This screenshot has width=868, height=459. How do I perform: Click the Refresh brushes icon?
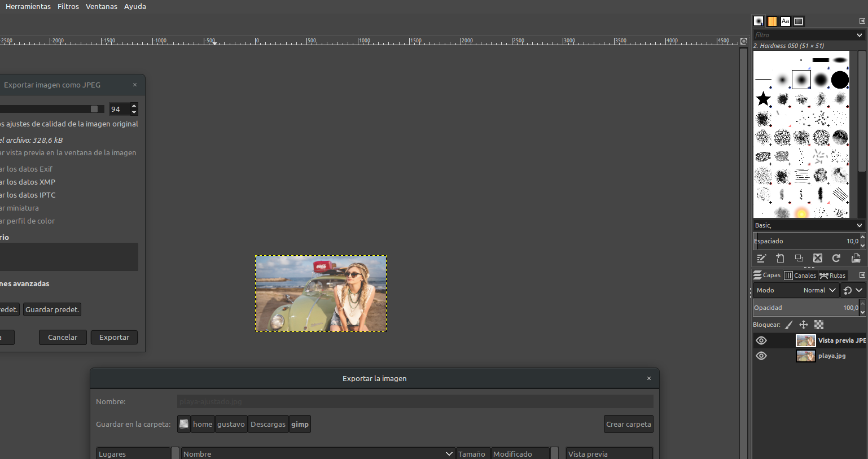836,258
